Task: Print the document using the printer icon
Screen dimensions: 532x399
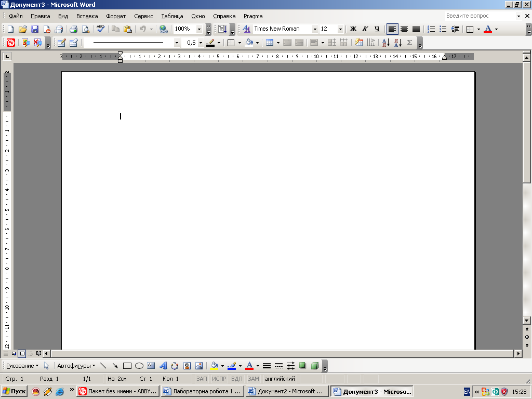Action: pyautogui.click(x=73, y=29)
